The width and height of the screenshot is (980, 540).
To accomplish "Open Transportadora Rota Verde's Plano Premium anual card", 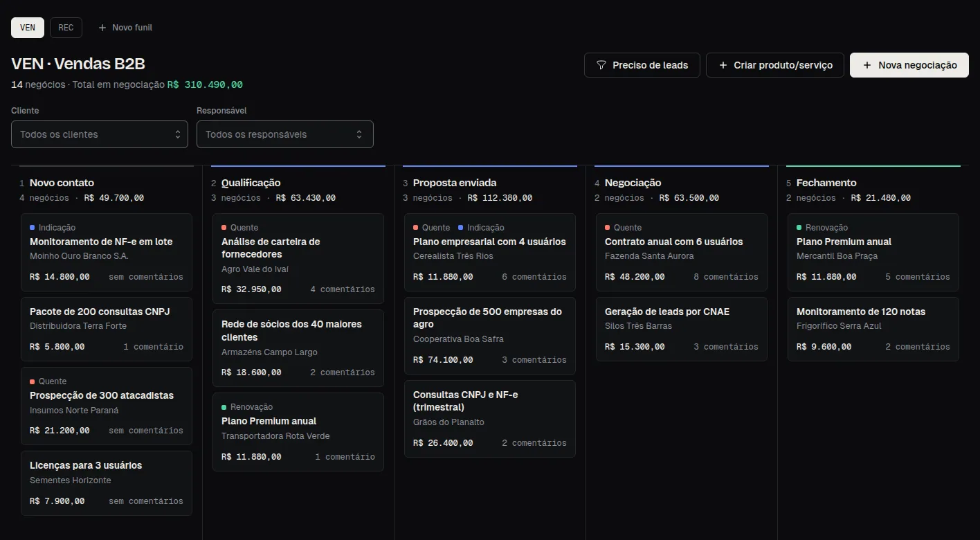I will click(x=298, y=432).
